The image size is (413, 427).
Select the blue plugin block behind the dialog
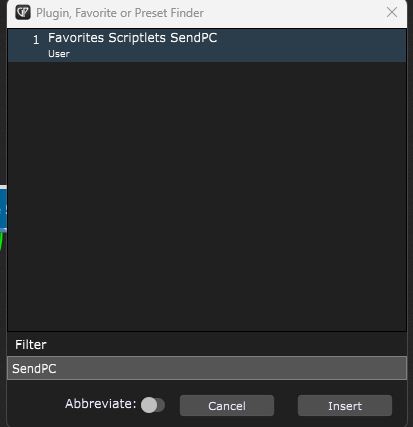click(x=3, y=208)
